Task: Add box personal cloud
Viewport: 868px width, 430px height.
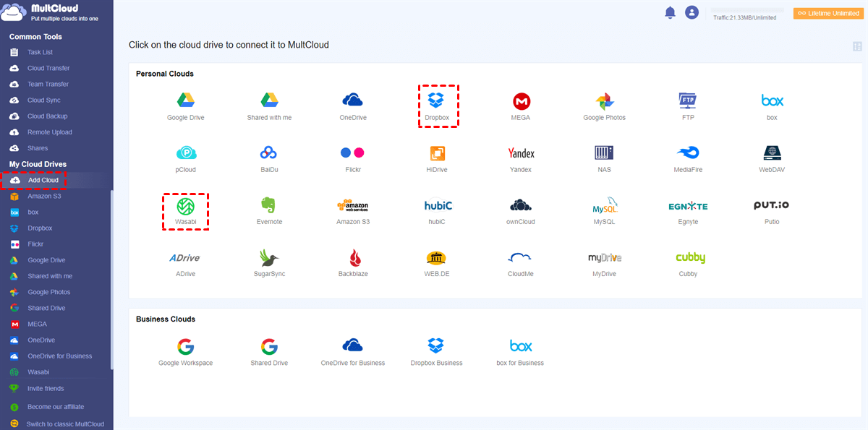Action: [772, 106]
